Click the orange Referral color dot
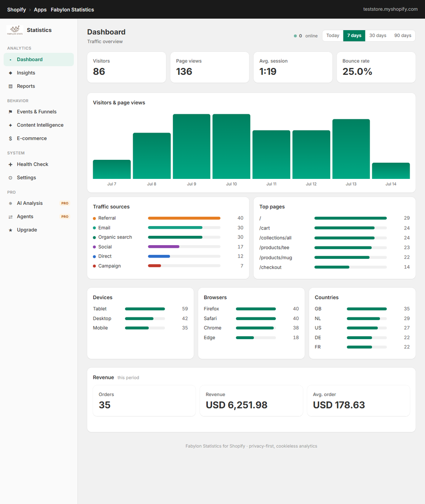Screen dimensions: 425x504 click(x=94, y=218)
